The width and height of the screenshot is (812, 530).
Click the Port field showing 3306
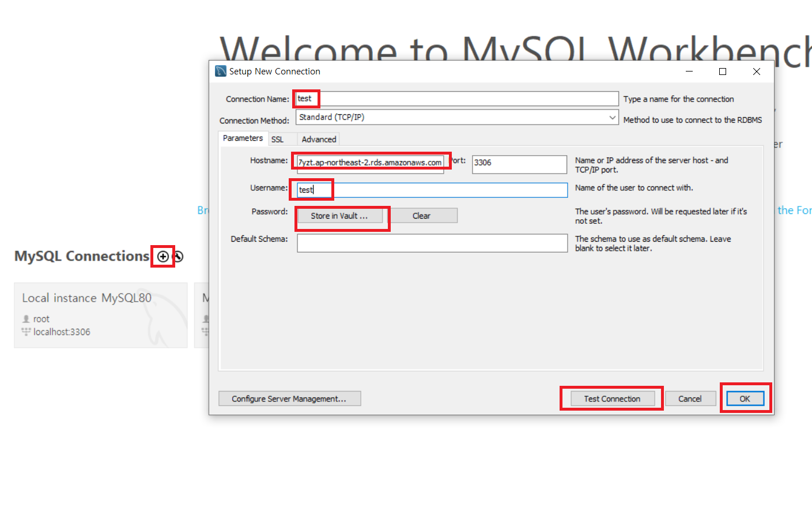click(x=519, y=164)
